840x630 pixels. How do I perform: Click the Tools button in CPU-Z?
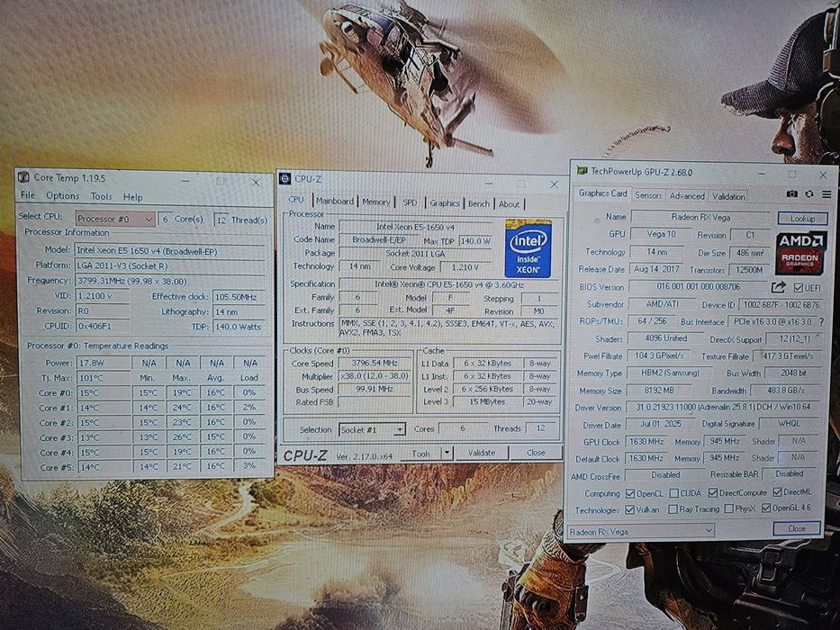pyautogui.click(x=421, y=454)
